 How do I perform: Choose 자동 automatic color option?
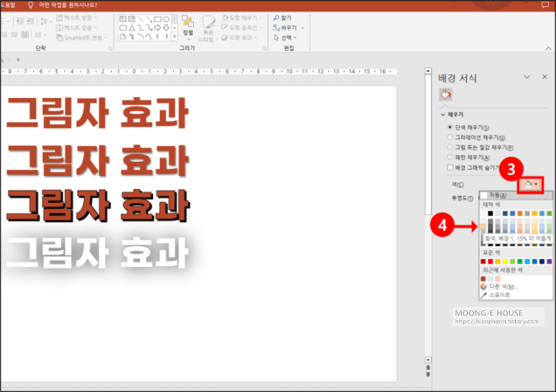tap(516, 195)
